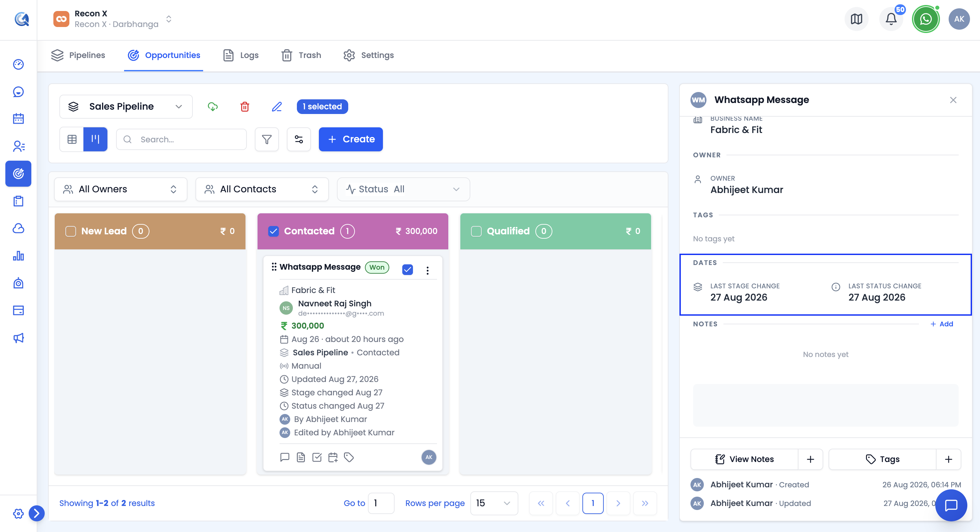Open the map guide icon in header

[856, 19]
